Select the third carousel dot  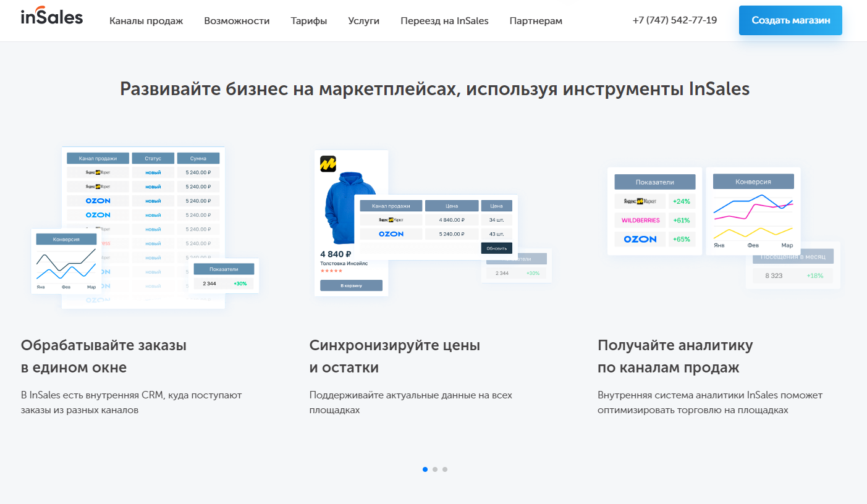pyautogui.click(x=445, y=469)
